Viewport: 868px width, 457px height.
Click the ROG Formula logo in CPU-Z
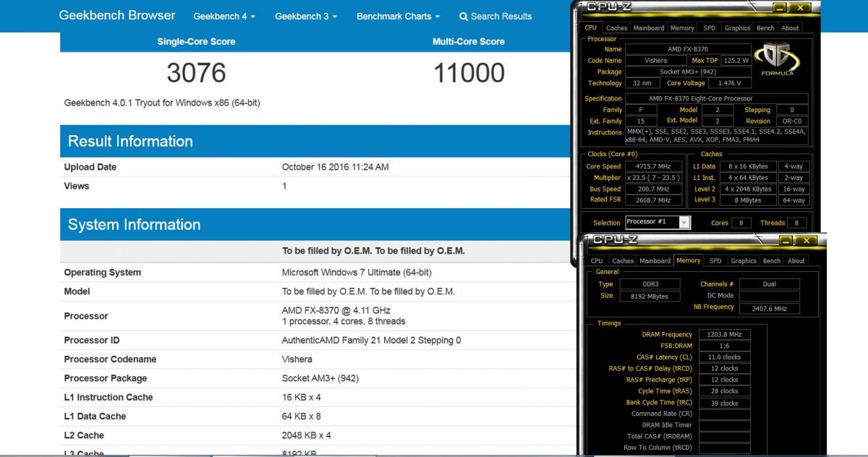click(x=777, y=61)
